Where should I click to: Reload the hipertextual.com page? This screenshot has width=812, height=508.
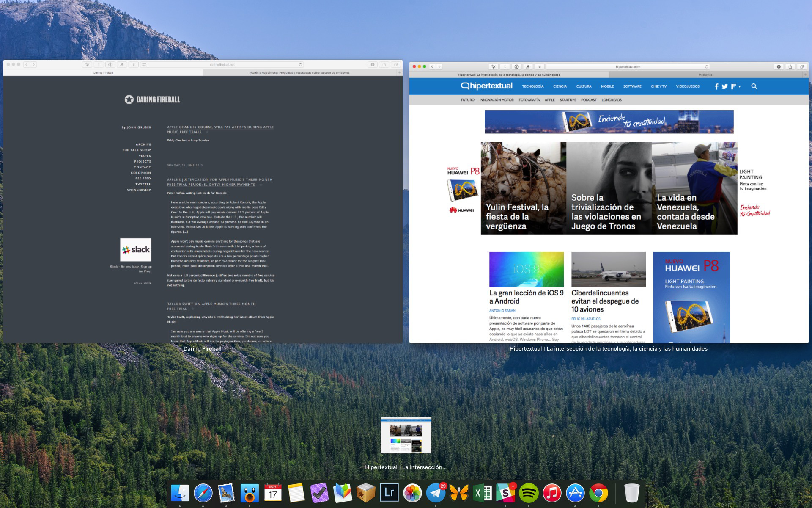(x=706, y=66)
